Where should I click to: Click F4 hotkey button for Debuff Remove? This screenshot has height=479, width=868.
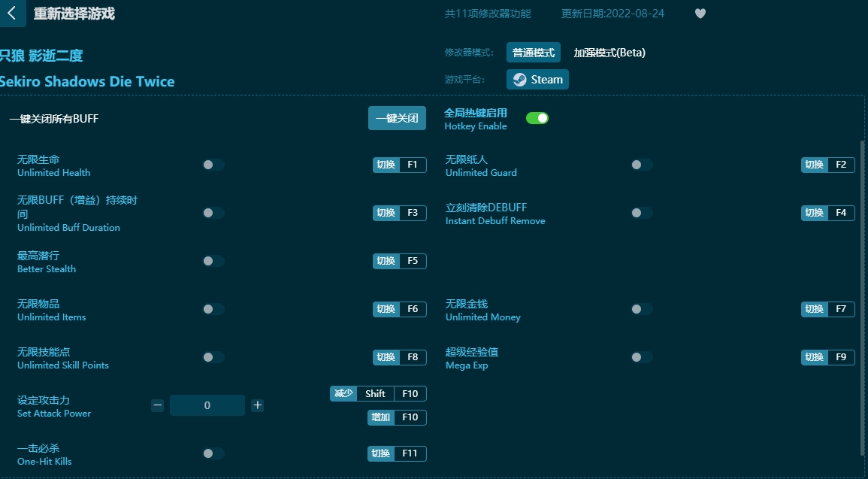click(827, 213)
